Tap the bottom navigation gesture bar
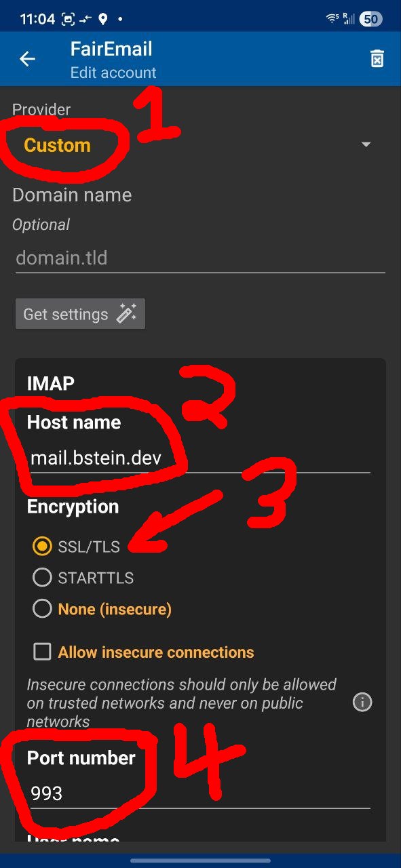 tap(200, 861)
